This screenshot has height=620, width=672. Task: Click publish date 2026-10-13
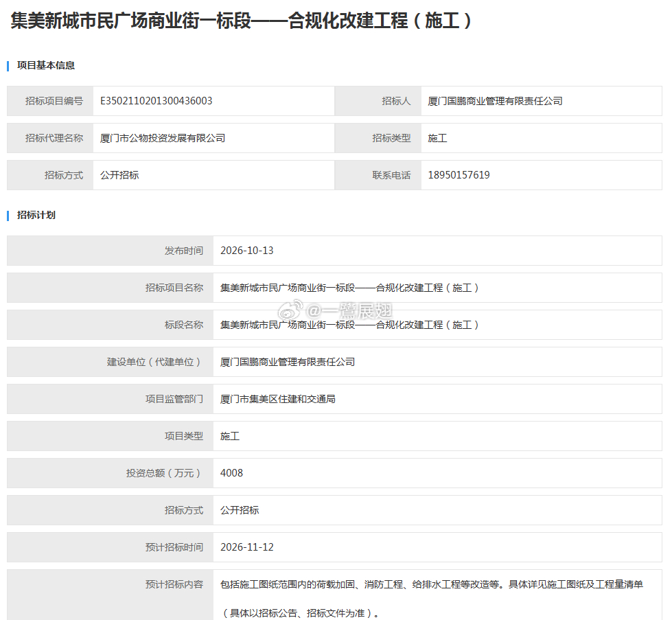click(247, 251)
